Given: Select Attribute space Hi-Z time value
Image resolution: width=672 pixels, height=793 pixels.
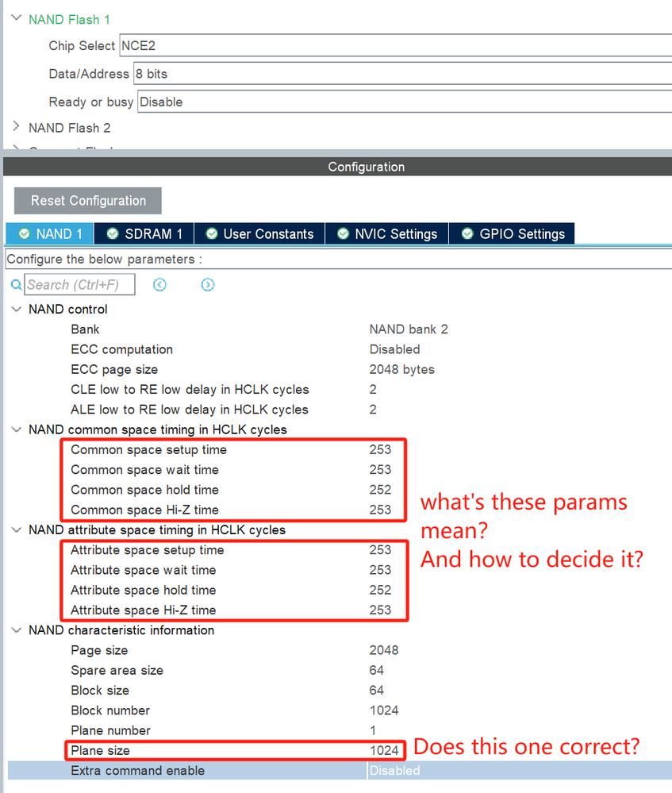Looking at the screenshot, I should (x=380, y=610).
